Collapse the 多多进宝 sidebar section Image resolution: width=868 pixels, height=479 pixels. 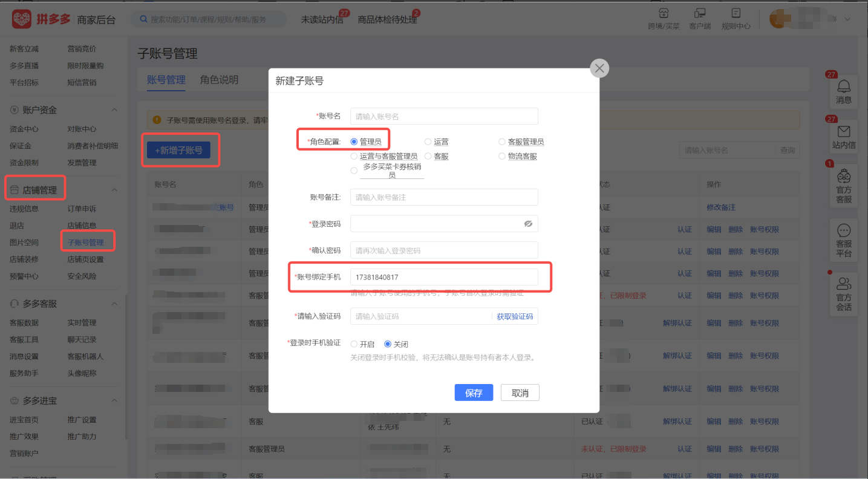114,400
